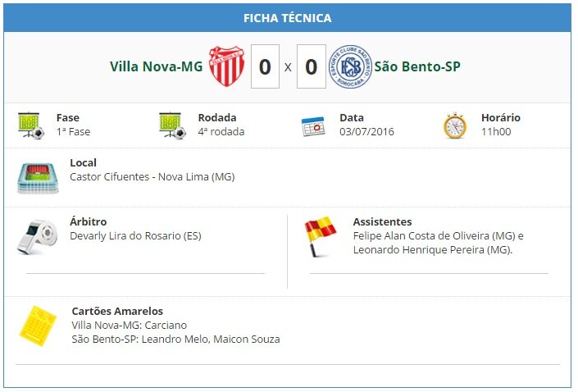Click the Cartões Amarelos heading

pyautogui.click(x=117, y=312)
